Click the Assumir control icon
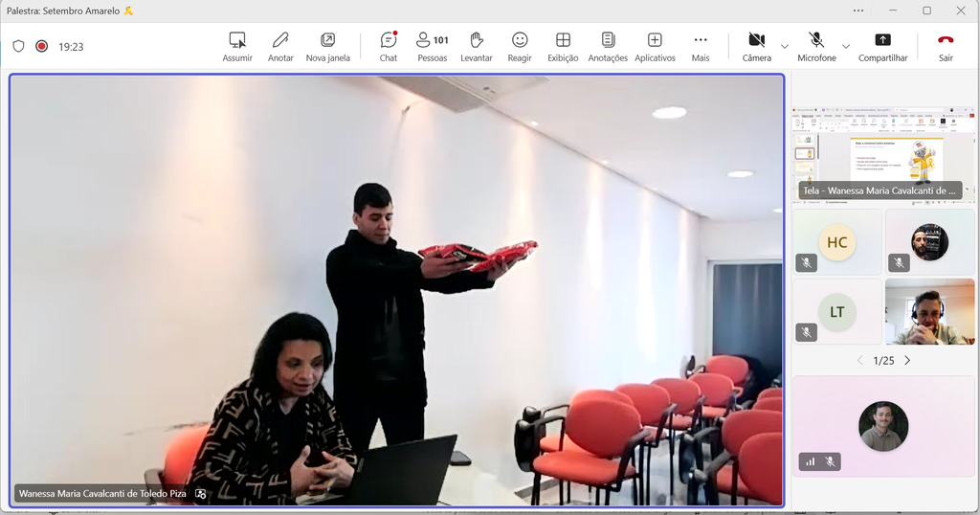The image size is (980, 515). [x=237, y=40]
